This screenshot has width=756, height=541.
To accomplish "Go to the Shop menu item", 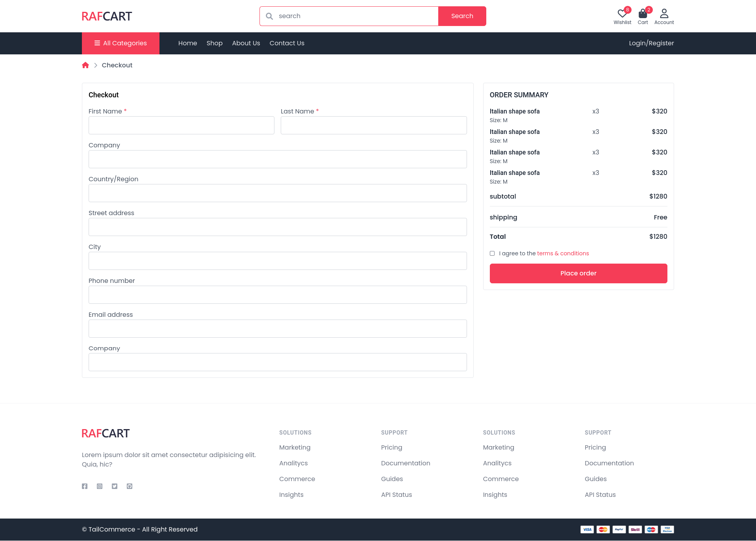I will (215, 43).
